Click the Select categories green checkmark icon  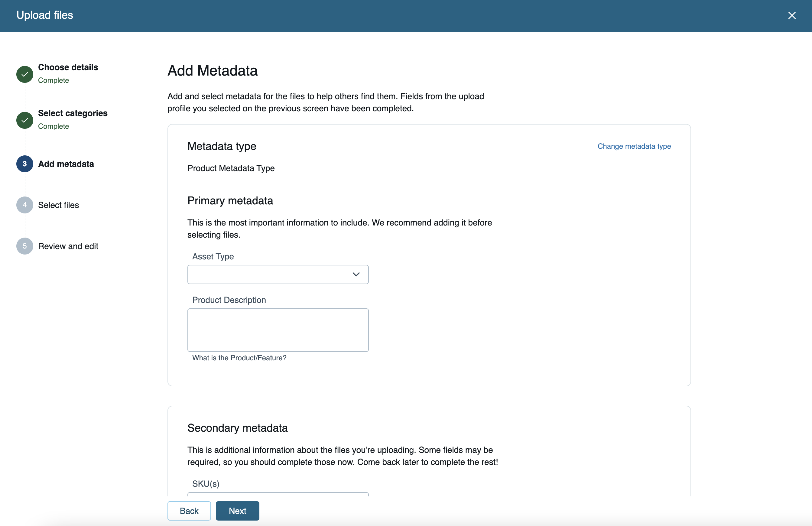24,120
